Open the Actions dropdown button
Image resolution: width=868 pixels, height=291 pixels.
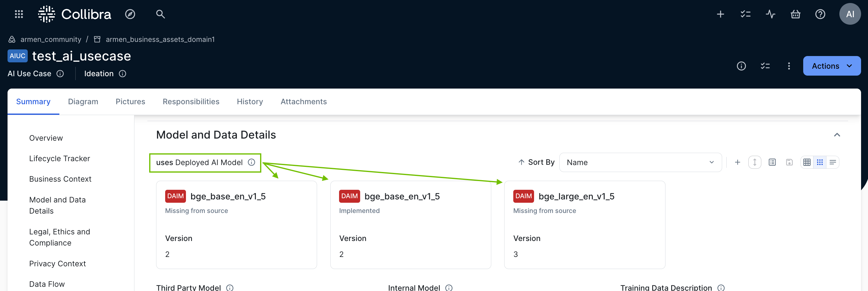click(832, 66)
